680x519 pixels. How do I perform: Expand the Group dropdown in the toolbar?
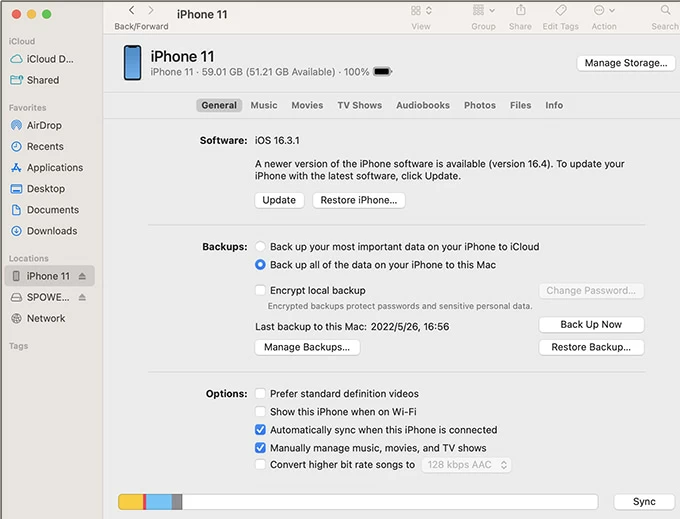[483, 11]
